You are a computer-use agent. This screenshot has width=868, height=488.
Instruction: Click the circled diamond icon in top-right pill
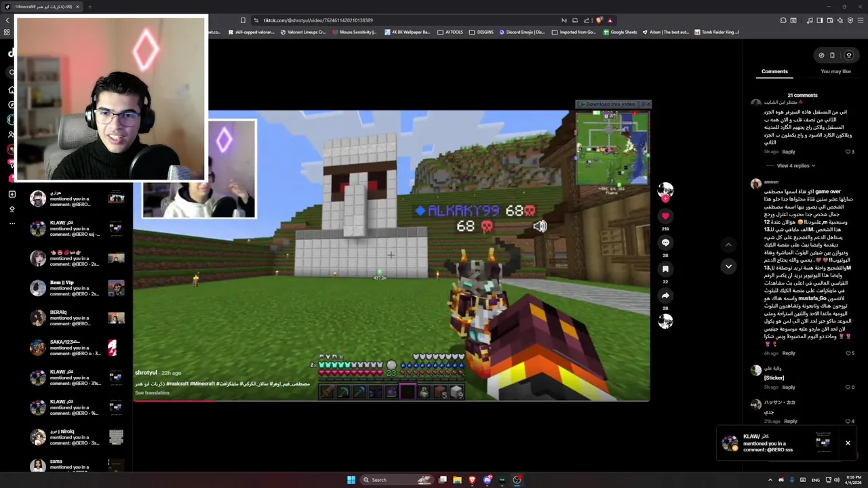coord(848,56)
